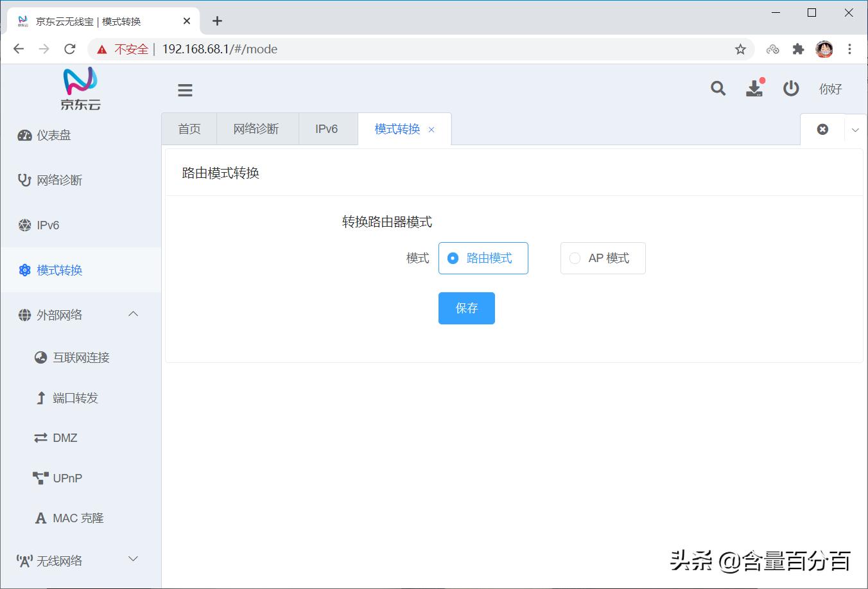Viewport: 868px width, 589px height.
Task: Click the 保存 save button
Action: point(466,308)
